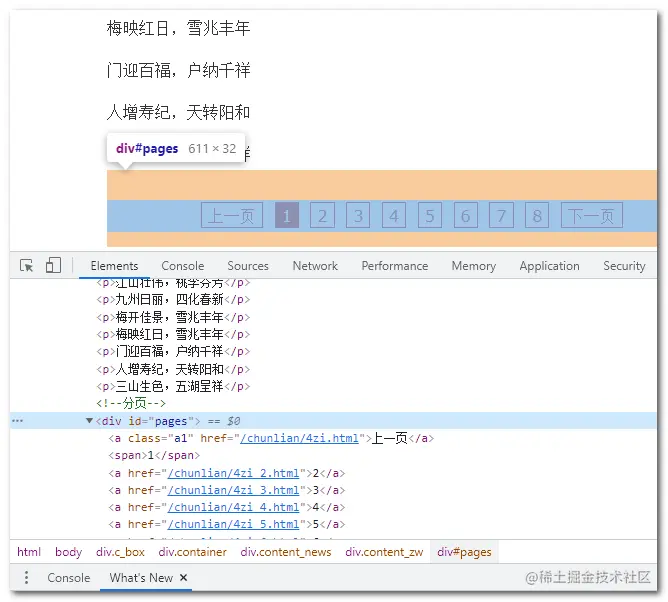This screenshot has height=602, width=668.
Task: Open the /chunlian/4zi_2.html href link
Action: (233, 473)
